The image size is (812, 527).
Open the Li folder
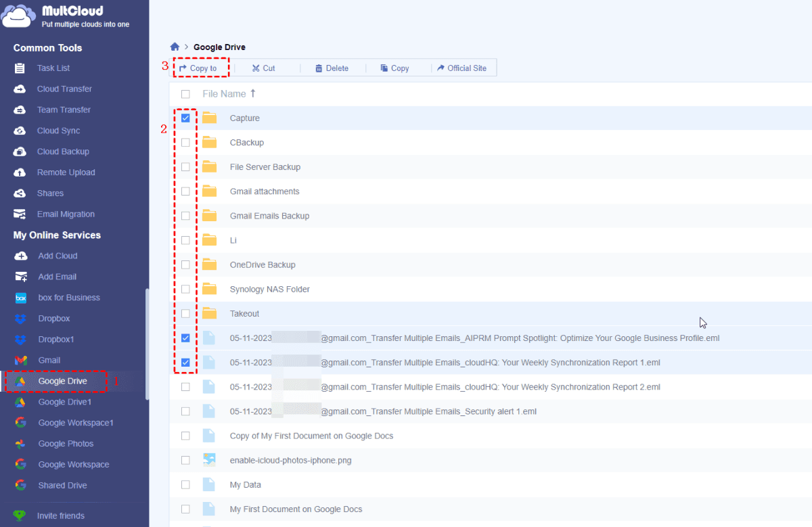point(233,240)
